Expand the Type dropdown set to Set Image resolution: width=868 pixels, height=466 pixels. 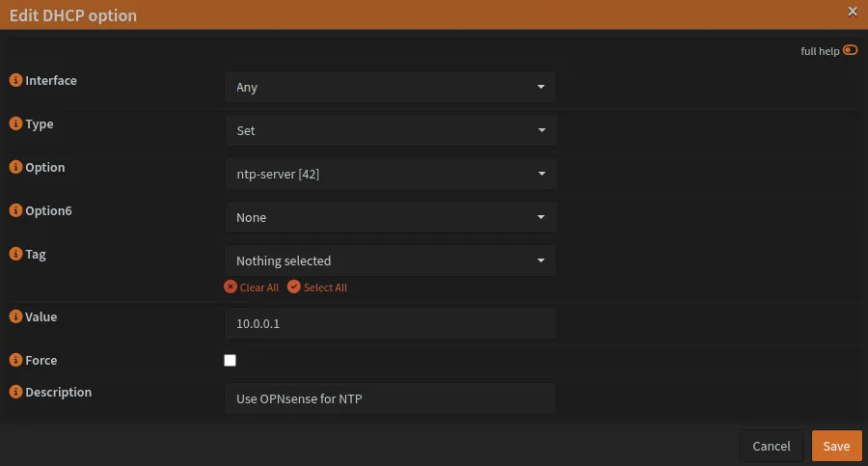coord(391,130)
